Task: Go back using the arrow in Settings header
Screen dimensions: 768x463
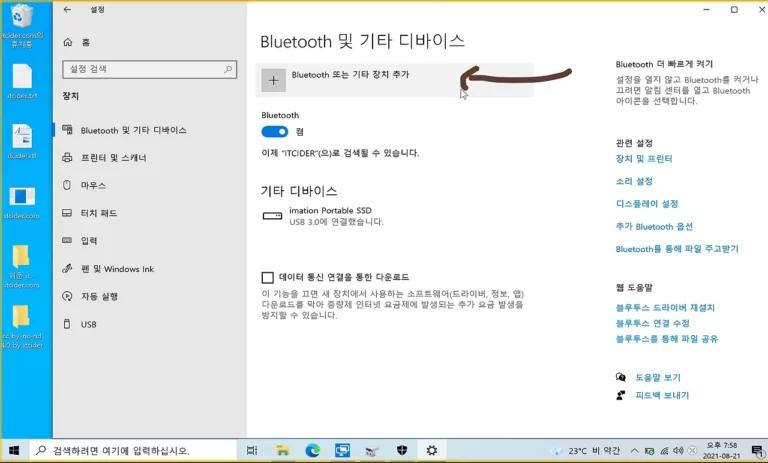Action: click(x=67, y=9)
